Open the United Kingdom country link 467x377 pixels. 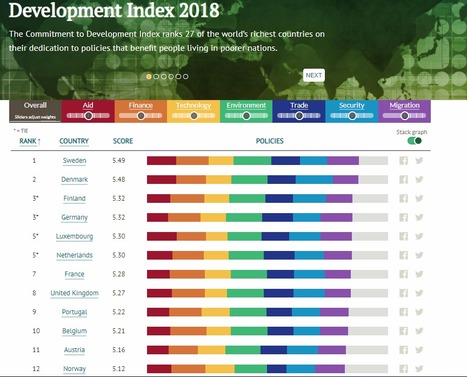tap(74, 293)
